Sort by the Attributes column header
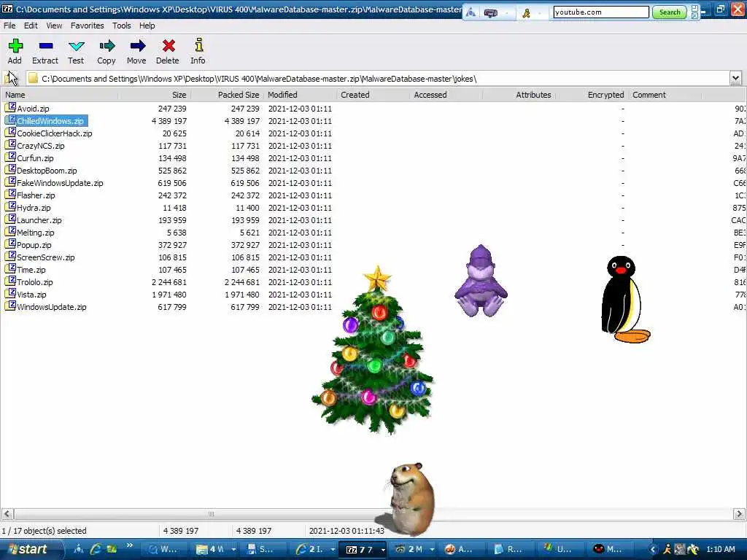747x560 pixels. (x=519, y=95)
